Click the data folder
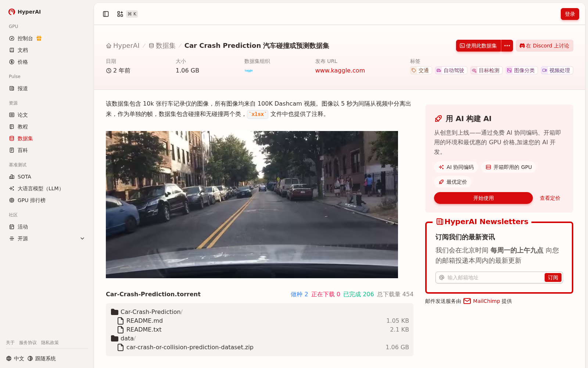Screen dimensions: 588x368 (x=123, y=338)
